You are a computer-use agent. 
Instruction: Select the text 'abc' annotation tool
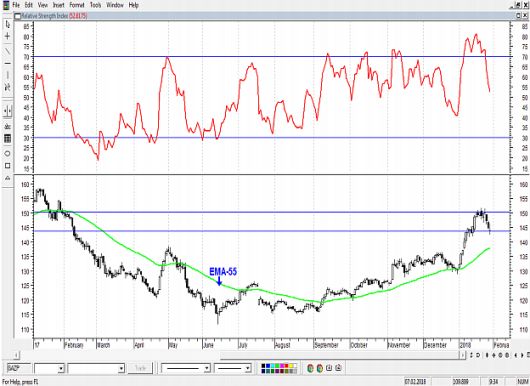tap(7, 126)
